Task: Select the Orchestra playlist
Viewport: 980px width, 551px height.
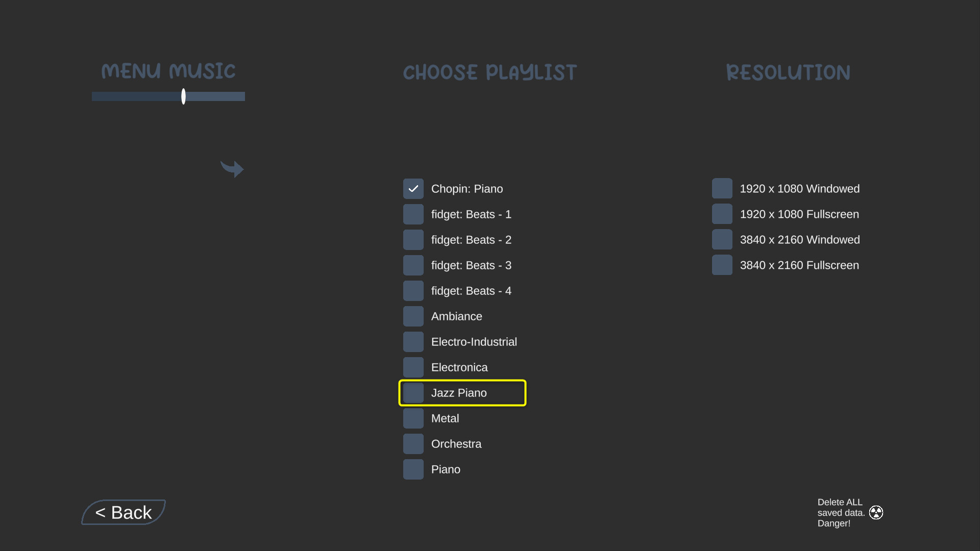Action: point(413,443)
